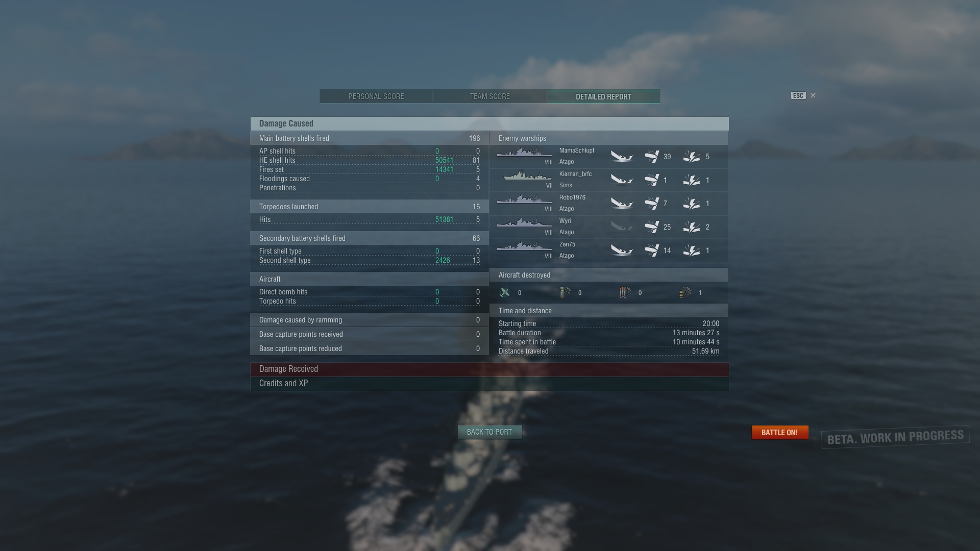The image size is (980, 551).
Task: Switch to the Personal Score tab
Action: click(376, 96)
